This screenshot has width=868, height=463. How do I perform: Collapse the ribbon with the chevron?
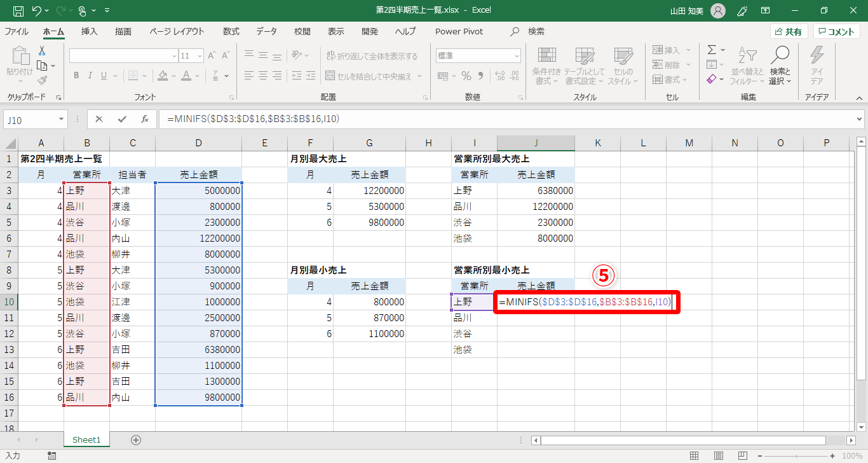(x=859, y=98)
